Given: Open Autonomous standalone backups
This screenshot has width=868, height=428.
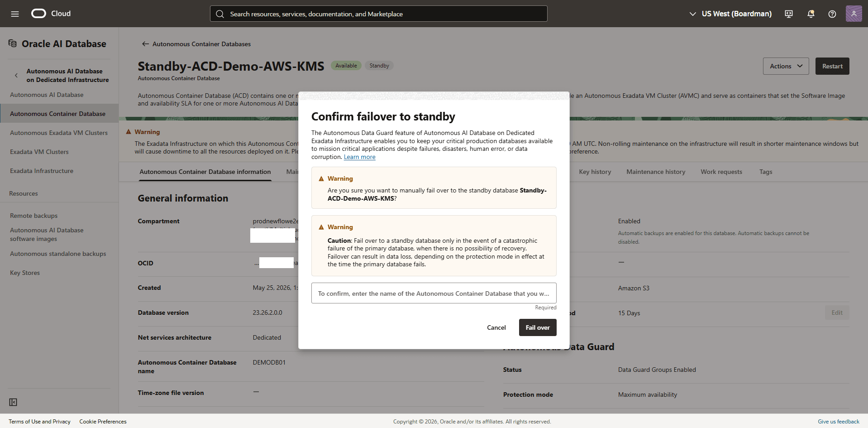Looking at the screenshot, I should [58, 254].
